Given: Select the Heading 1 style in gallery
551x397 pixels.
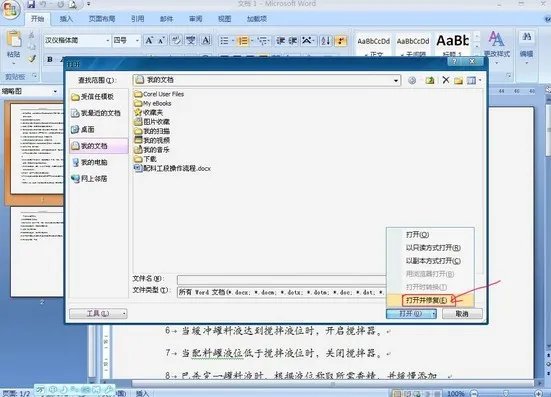Looking at the screenshot, I should click(453, 45).
